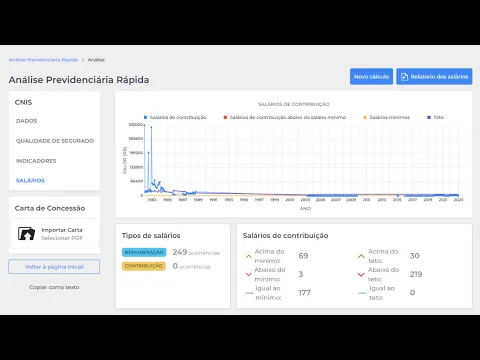Click the breadcrumb chevron separator

[x=83, y=60]
